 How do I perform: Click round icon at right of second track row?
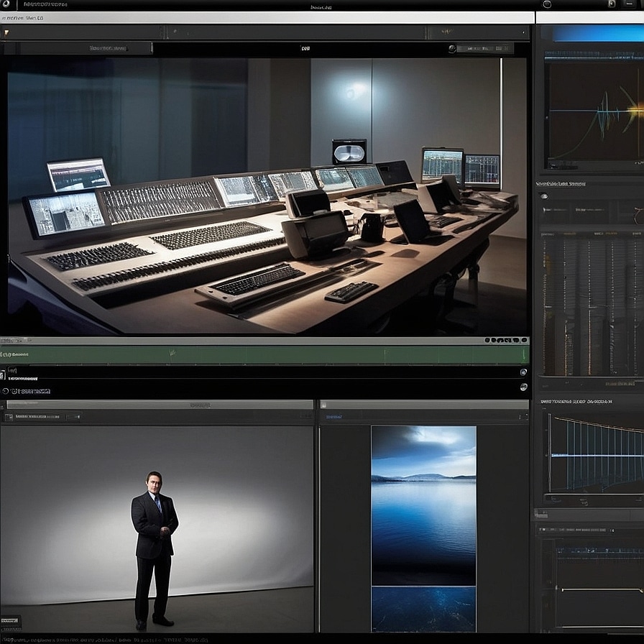523,388
